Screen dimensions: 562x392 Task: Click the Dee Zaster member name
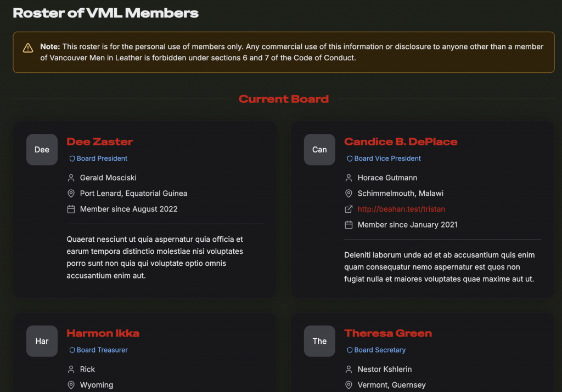tap(100, 141)
